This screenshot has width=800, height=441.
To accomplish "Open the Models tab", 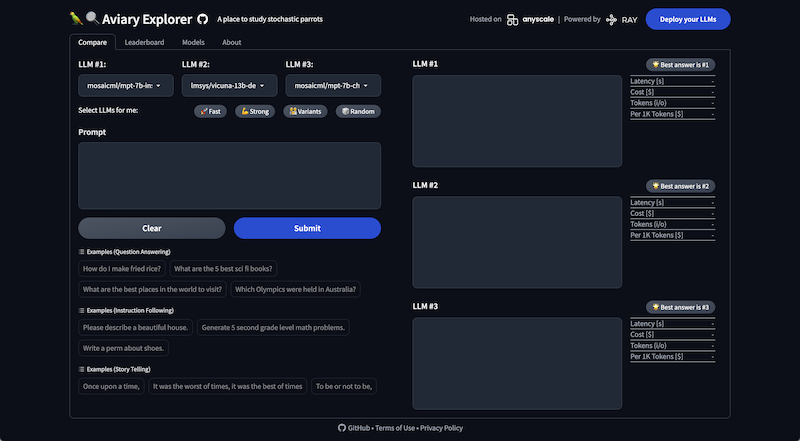I will tap(193, 42).
